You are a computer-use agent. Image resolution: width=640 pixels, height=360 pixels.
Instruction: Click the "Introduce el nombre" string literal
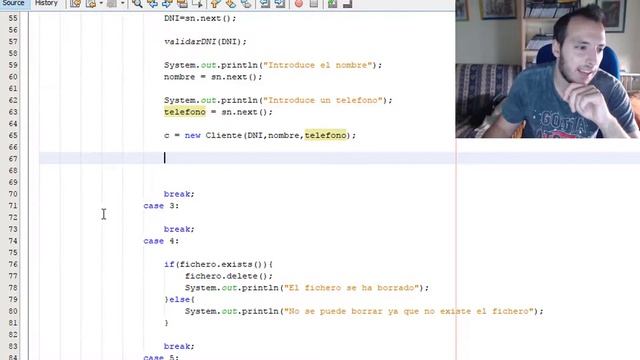pyautogui.click(x=318, y=65)
